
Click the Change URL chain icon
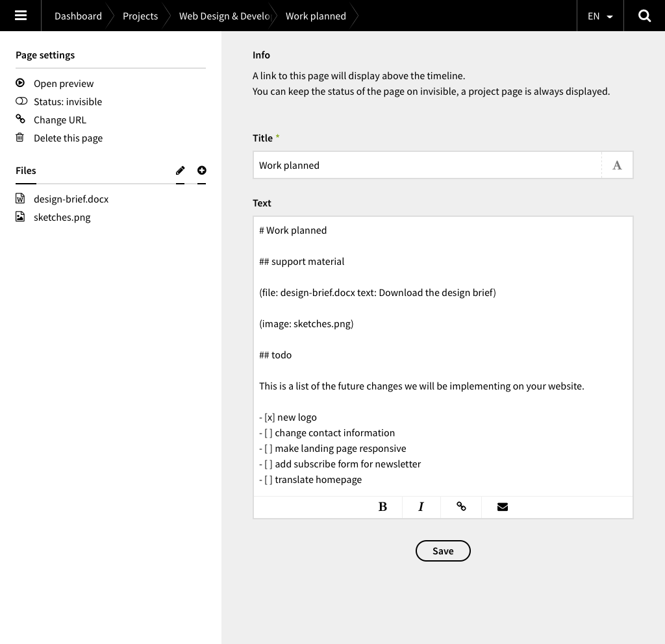pyautogui.click(x=20, y=119)
